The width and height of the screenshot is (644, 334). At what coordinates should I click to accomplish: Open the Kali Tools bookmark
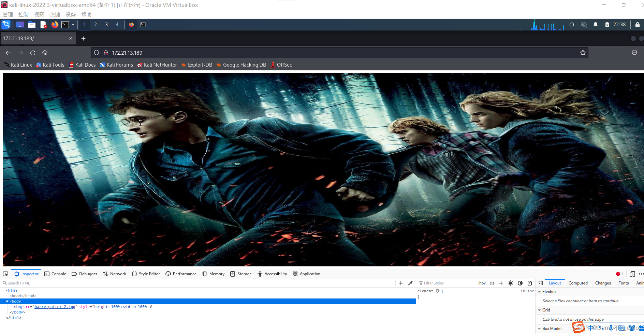coord(50,65)
